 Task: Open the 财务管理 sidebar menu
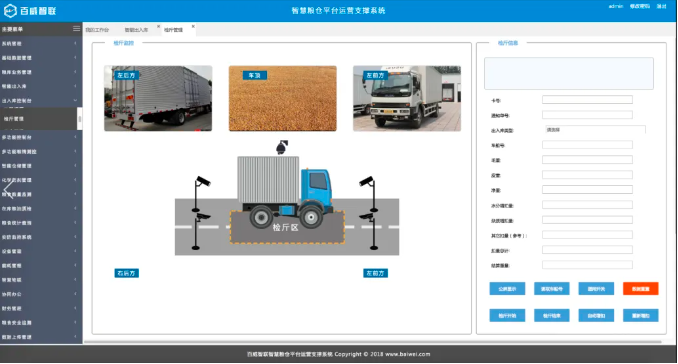[x=41, y=309]
